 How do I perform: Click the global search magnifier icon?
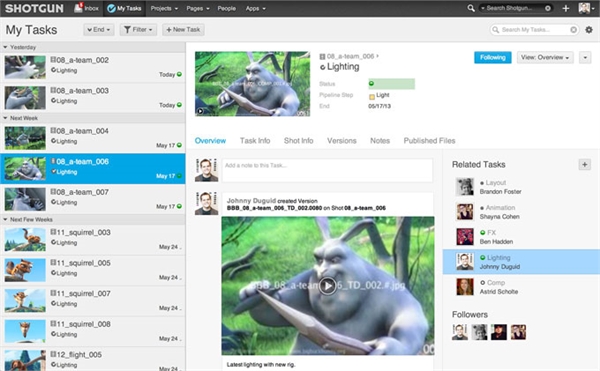click(471, 8)
